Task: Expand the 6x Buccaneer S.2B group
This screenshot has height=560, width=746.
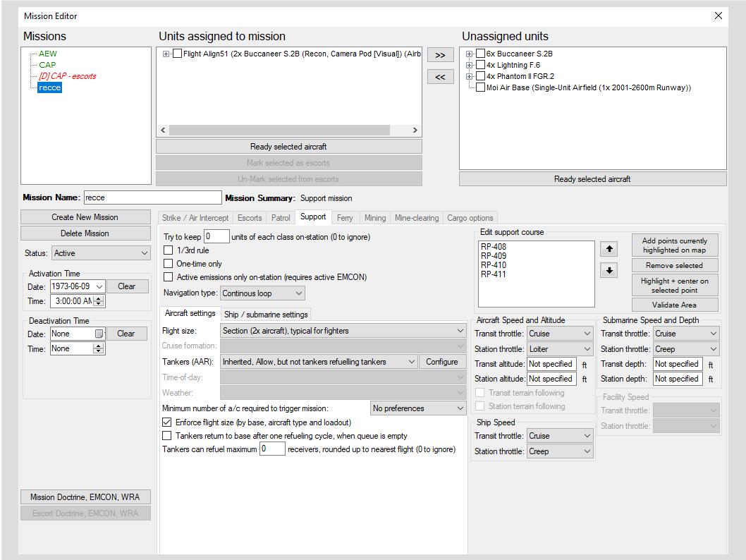Action: (x=469, y=54)
